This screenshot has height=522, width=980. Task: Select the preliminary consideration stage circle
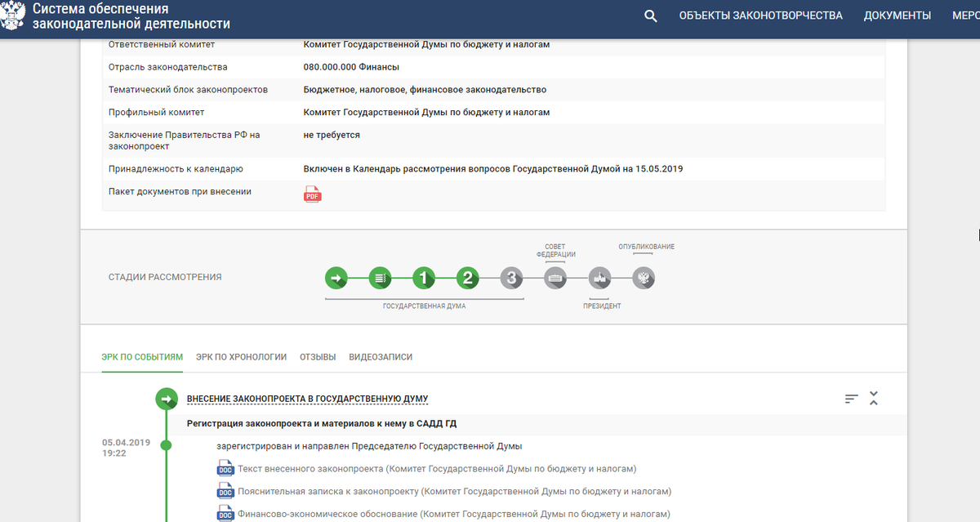click(381, 279)
